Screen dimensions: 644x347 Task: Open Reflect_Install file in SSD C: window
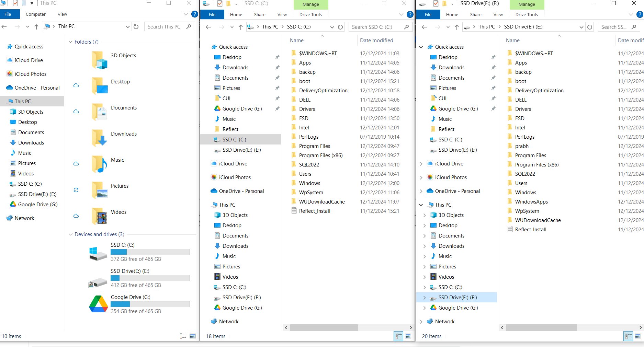point(314,211)
